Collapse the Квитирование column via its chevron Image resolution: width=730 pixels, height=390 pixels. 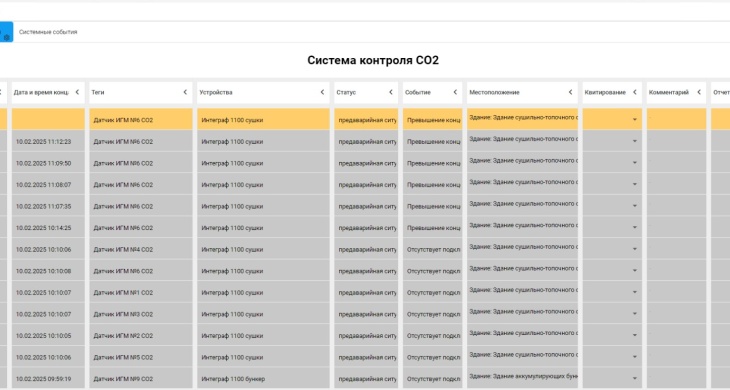pos(635,92)
